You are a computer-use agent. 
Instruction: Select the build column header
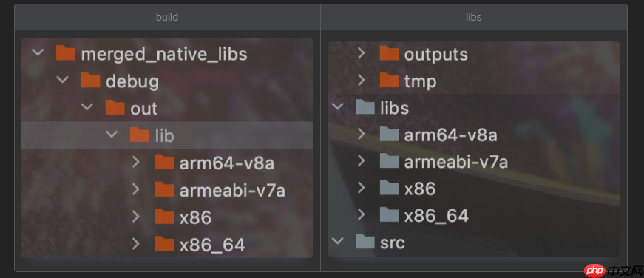[167, 17]
